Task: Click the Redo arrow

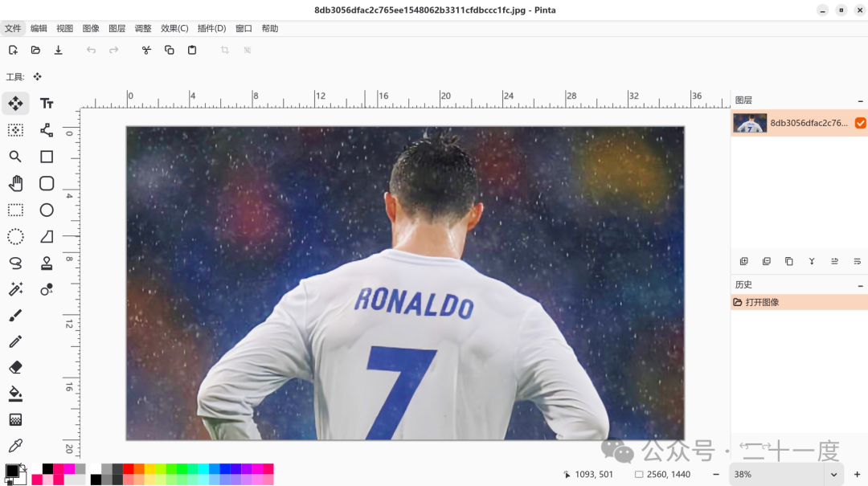Action: coord(113,50)
